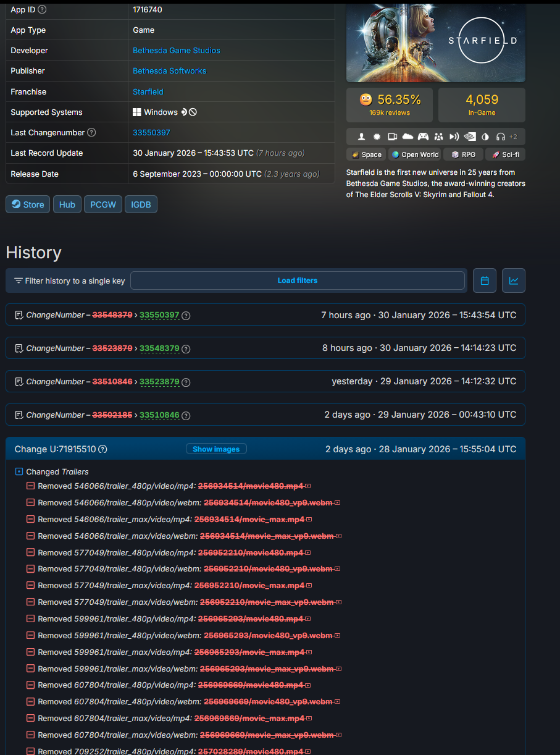This screenshot has height=755, width=560.
Task: Click the Steam Cloud feature icon
Action: click(x=407, y=137)
